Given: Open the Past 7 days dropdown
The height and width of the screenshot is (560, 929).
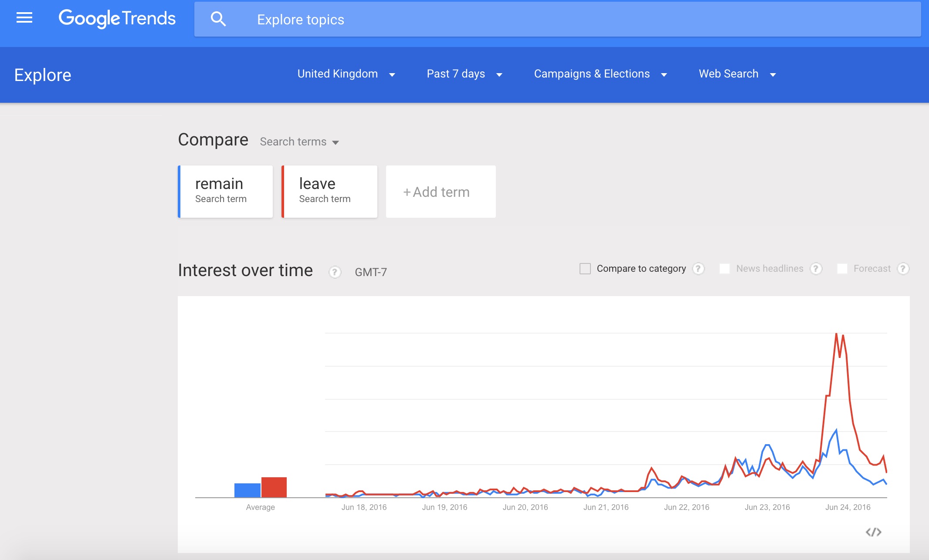Looking at the screenshot, I should point(464,74).
